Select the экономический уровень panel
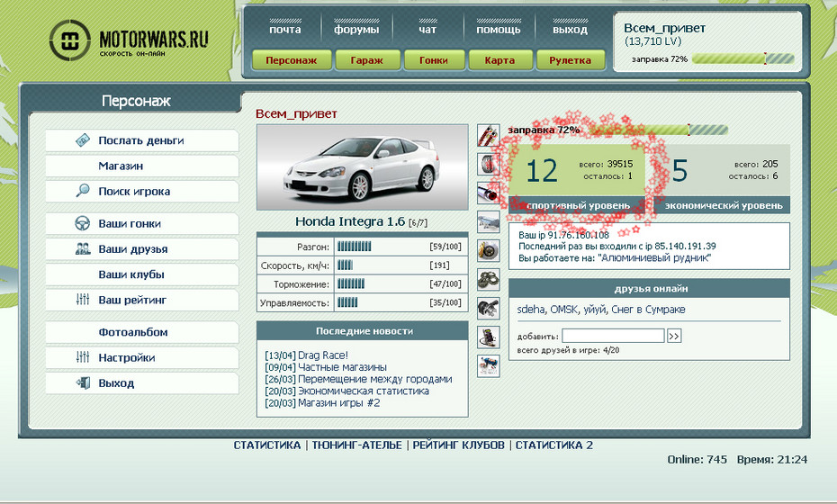 tap(722, 179)
